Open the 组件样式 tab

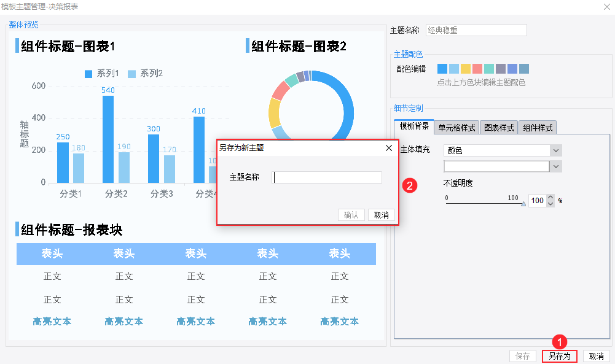click(538, 127)
